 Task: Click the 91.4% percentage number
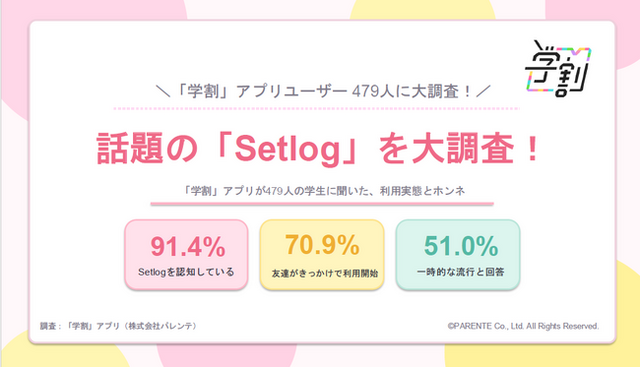[188, 247]
